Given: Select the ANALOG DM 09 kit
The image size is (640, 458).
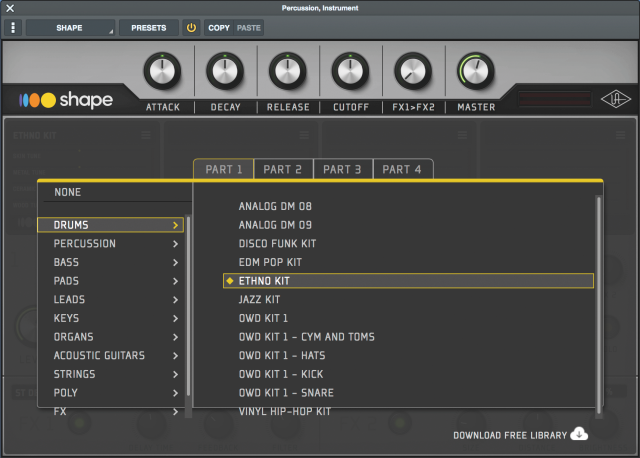Looking at the screenshot, I should point(275,225).
